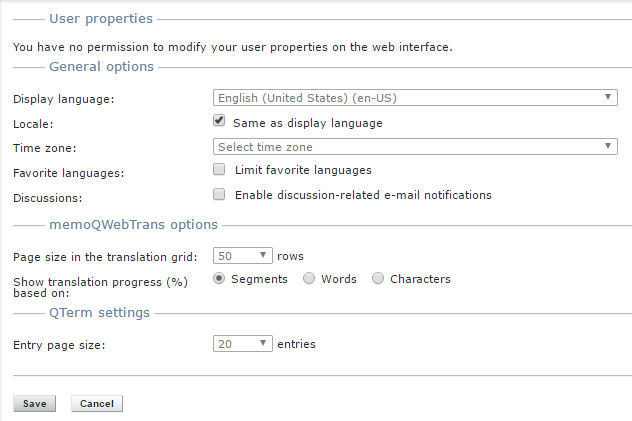Click the Favorite languages field label
Screen dimensions: 632x421
[68, 173]
